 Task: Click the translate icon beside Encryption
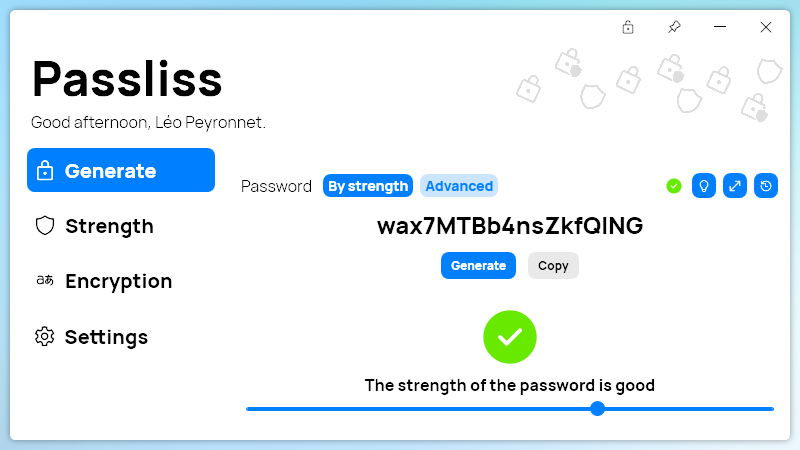[45, 280]
